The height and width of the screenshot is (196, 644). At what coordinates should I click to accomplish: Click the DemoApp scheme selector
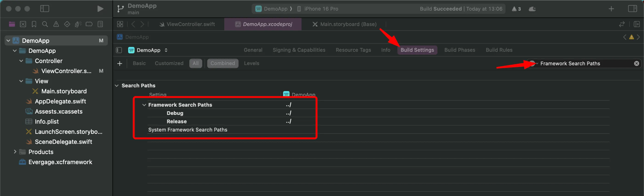pyautogui.click(x=271, y=9)
